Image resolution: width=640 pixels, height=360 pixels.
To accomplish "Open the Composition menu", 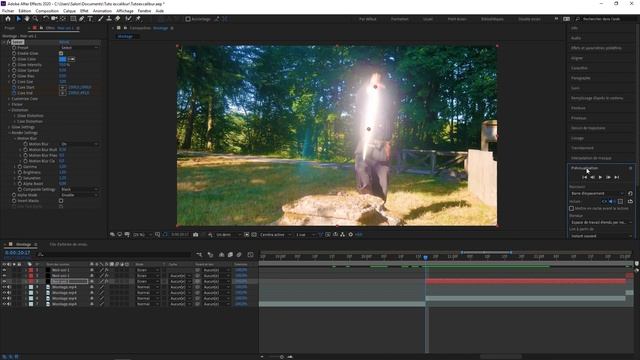I will click(x=47, y=11).
